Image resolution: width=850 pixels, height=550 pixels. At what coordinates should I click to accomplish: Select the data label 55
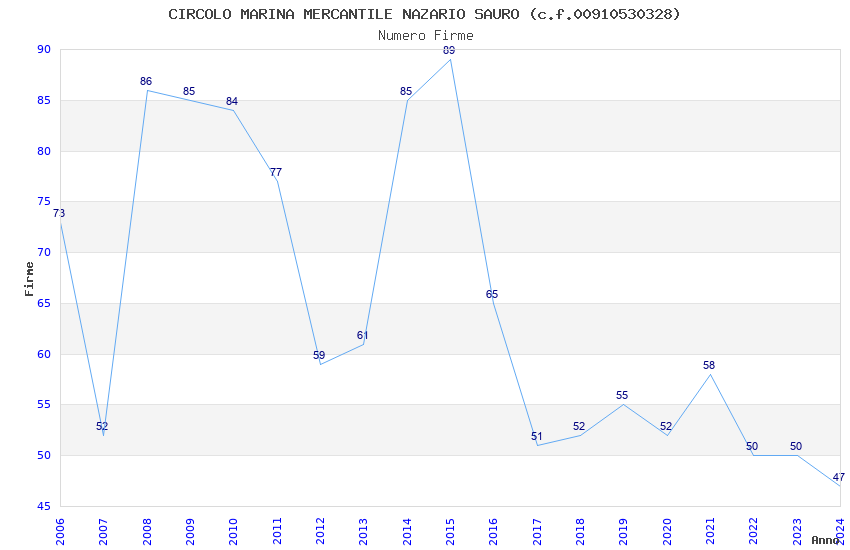click(x=622, y=396)
